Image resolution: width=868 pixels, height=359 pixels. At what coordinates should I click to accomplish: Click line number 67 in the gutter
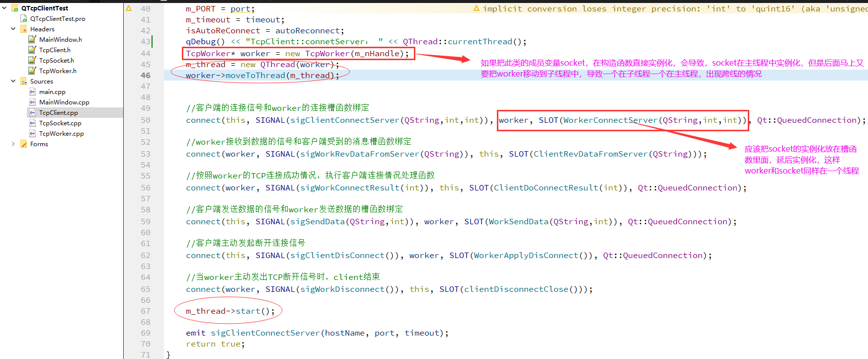pos(146,311)
